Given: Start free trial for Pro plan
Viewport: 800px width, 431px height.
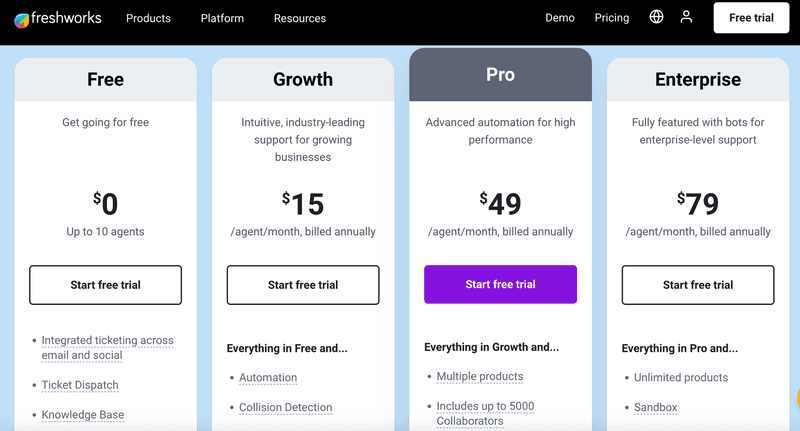Looking at the screenshot, I should [x=500, y=284].
